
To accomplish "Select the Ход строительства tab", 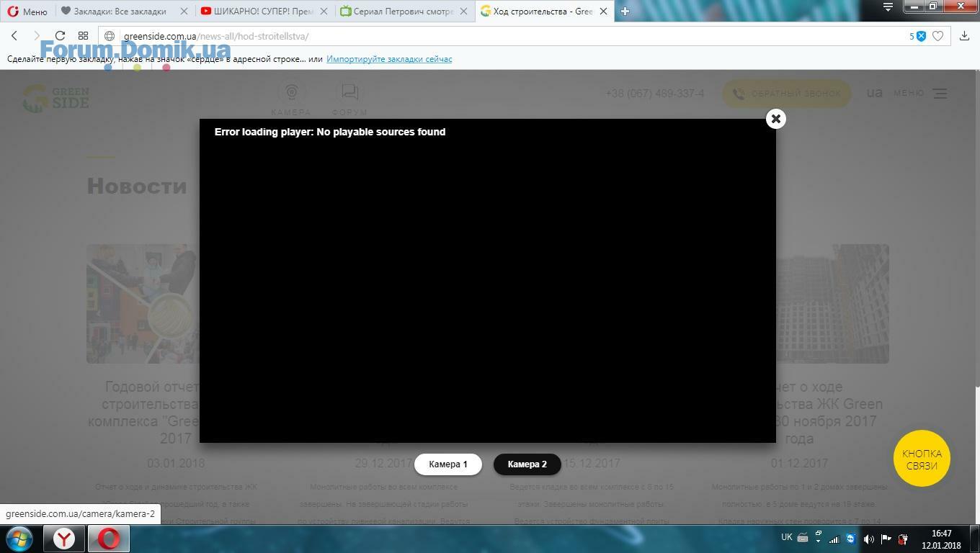I will [x=538, y=12].
